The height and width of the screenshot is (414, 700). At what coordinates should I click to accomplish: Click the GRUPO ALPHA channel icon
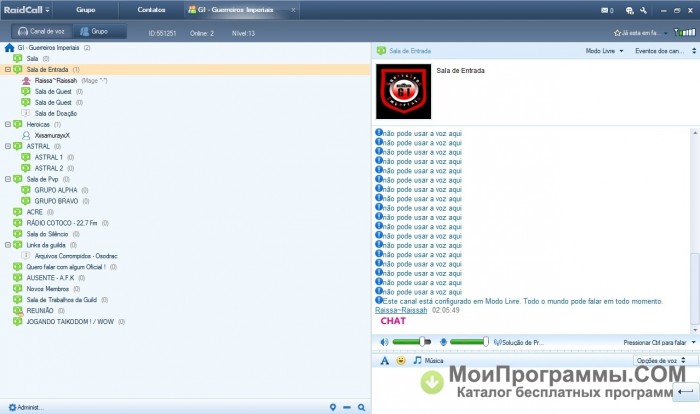coord(26,190)
